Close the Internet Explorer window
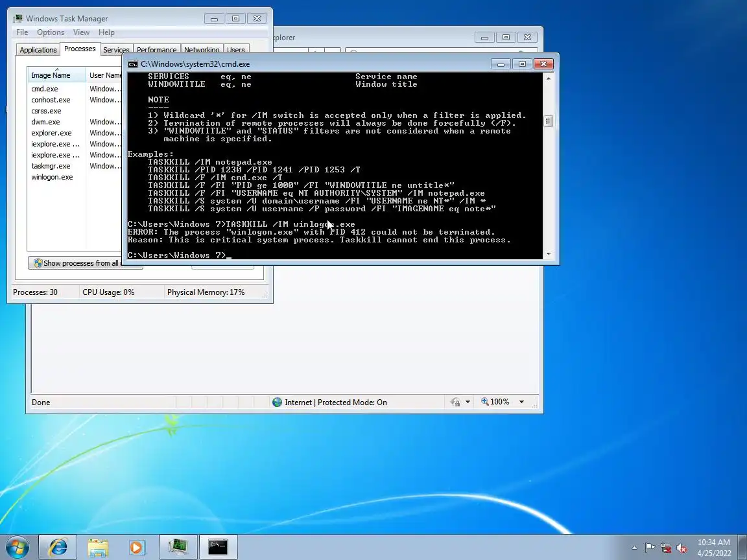 pyautogui.click(x=527, y=38)
